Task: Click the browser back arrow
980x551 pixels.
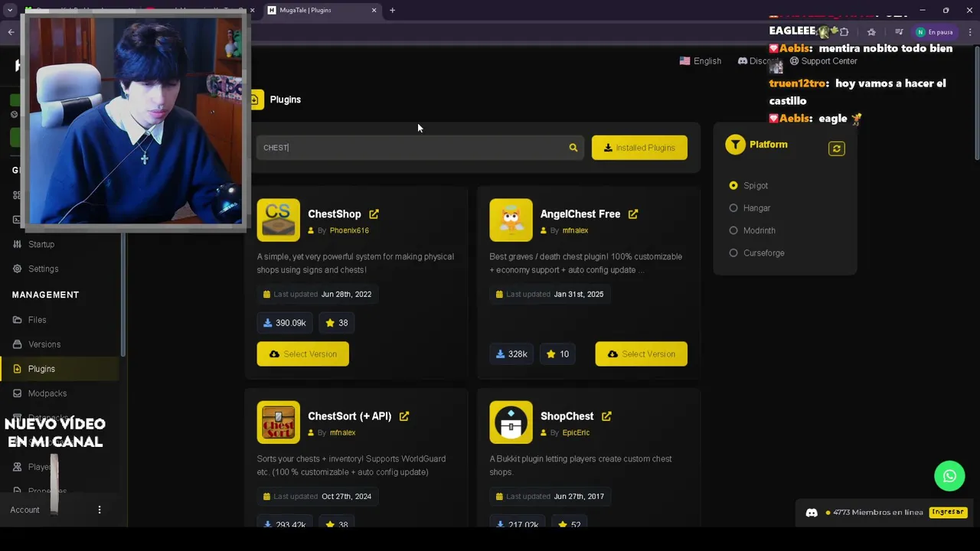Action: 11,32
